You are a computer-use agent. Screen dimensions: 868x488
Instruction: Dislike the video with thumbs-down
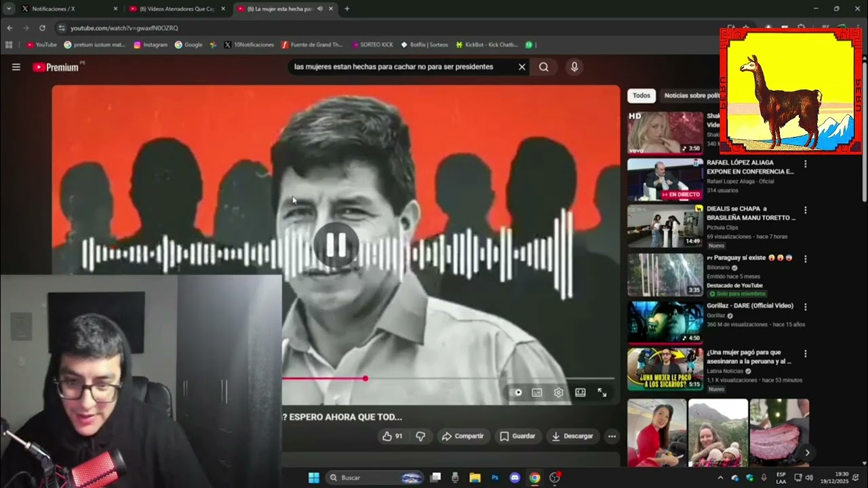[420, 436]
